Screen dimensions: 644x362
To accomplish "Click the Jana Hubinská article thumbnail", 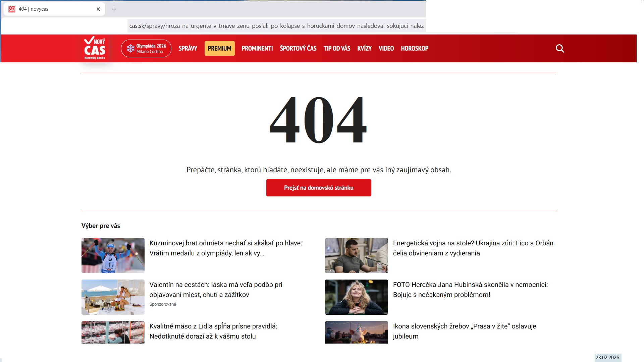I will click(357, 297).
